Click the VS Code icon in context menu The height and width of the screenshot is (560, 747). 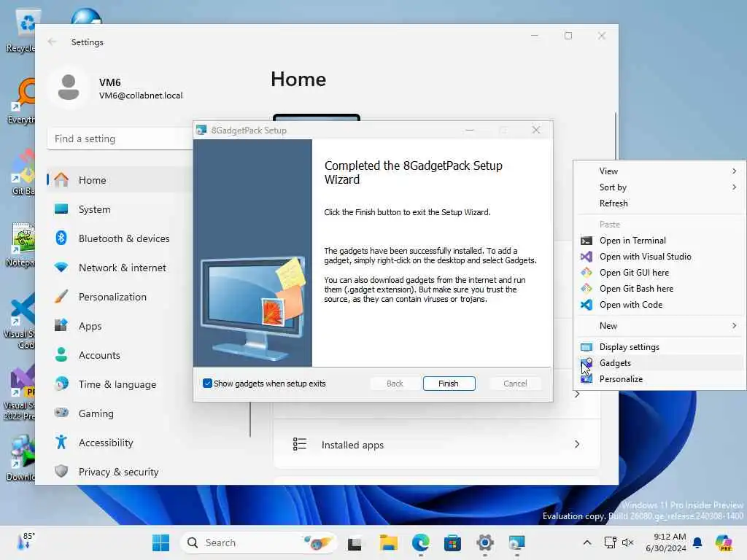tap(587, 305)
